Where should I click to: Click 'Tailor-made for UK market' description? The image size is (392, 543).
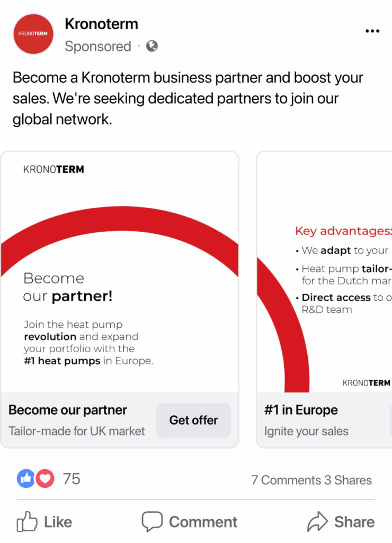pyautogui.click(x=77, y=431)
